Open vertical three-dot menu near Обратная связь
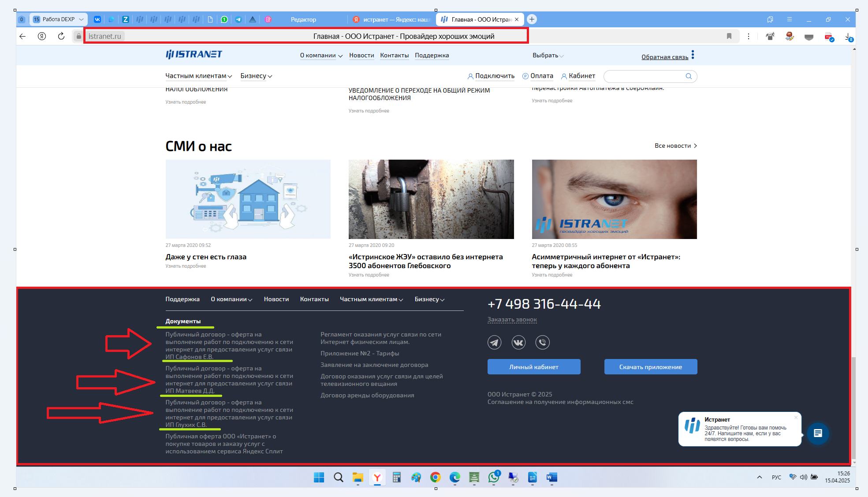The width and height of the screenshot is (868, 497). click(x=693, y=55)
